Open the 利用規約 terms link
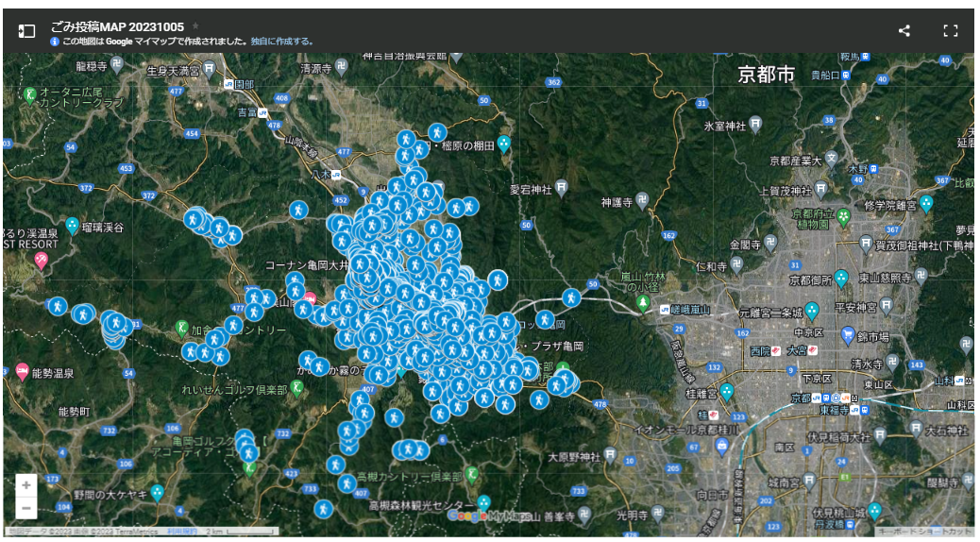The width and height of the screenshot is (980, 542). [x=182, y=532]
